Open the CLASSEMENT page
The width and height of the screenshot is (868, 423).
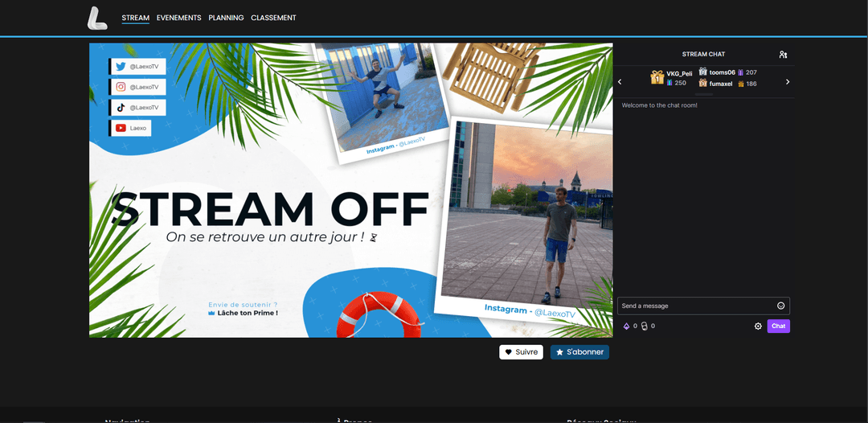[x=273, y=18]
